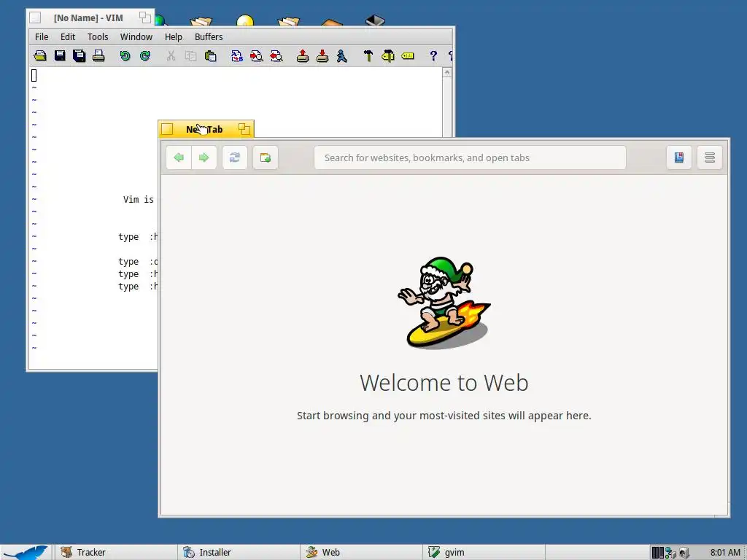Redo the change in Vim toolbar
Viewport: 747px width, 560px height.
[x=145, y=56]
